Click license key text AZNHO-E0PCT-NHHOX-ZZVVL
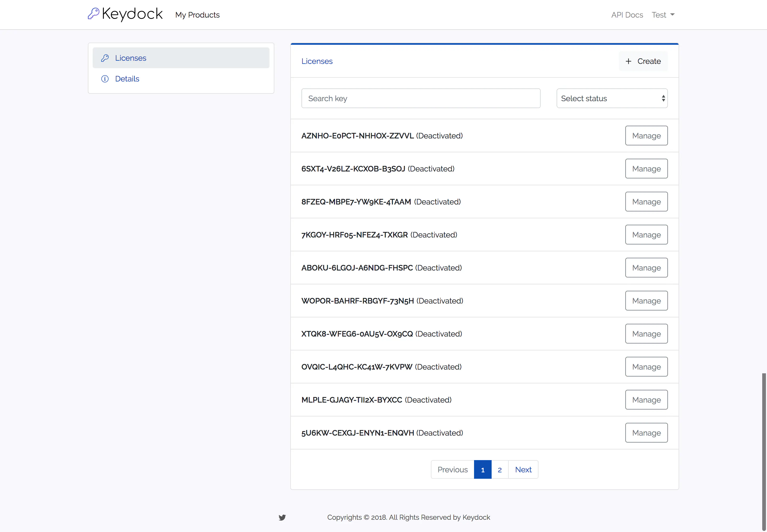767x532 pixels. 358,136
